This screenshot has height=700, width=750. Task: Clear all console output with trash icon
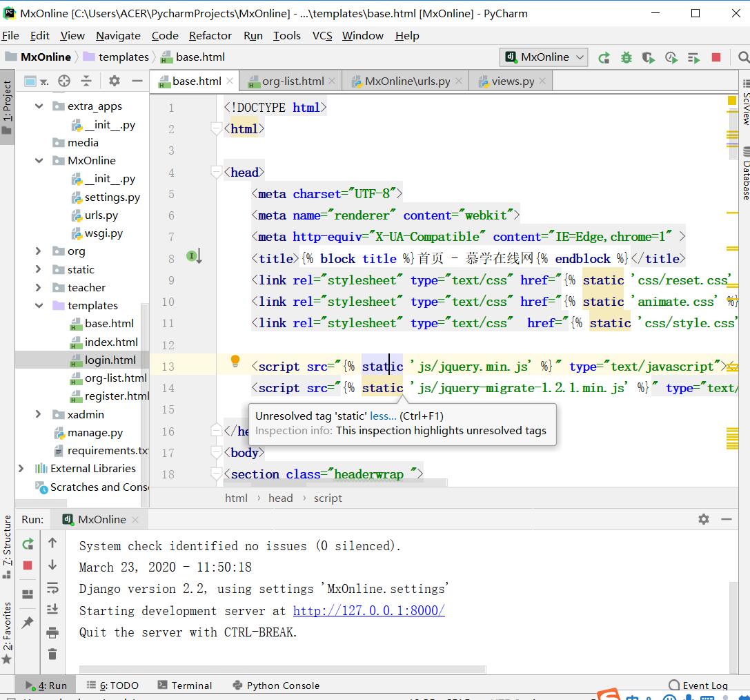[x=52, y=654]
